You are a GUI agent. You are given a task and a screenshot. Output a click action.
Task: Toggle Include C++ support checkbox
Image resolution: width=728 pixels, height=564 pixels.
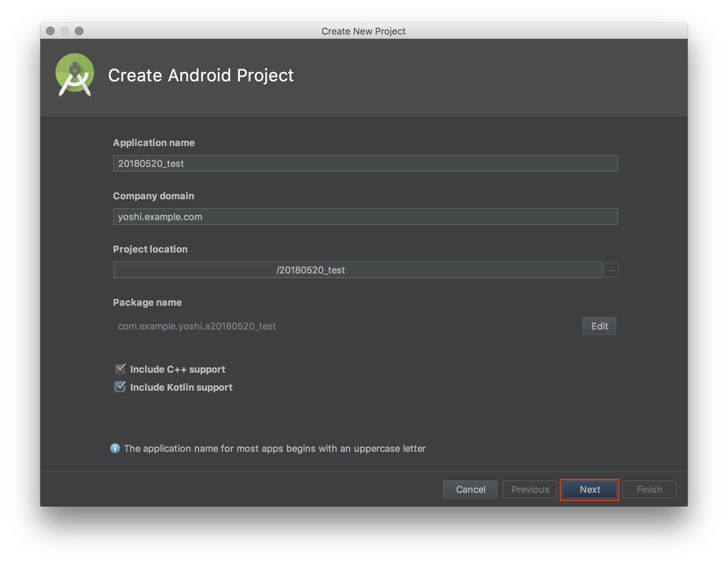click(x=120, y=369)
